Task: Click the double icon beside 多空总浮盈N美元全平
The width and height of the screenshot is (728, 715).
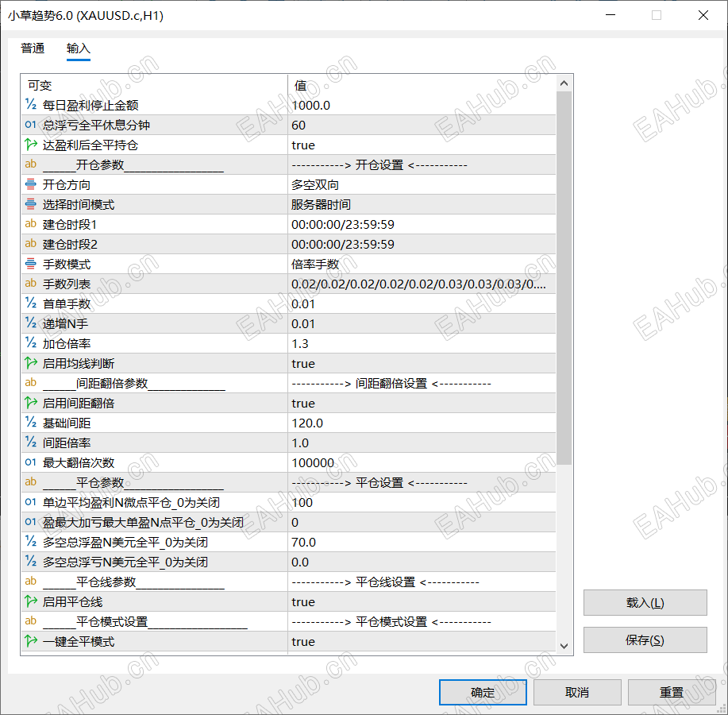Action: pyautogui.click(x=31, y=542)
